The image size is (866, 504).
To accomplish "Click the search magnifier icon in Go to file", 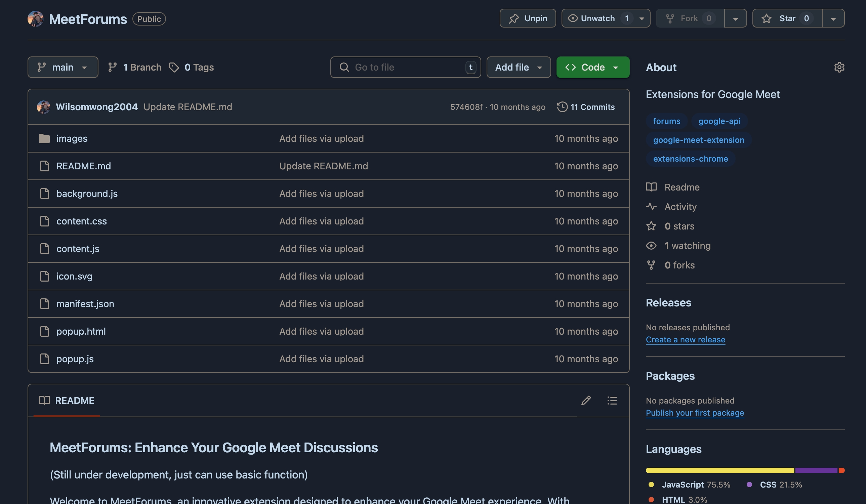I will [344, 67].
